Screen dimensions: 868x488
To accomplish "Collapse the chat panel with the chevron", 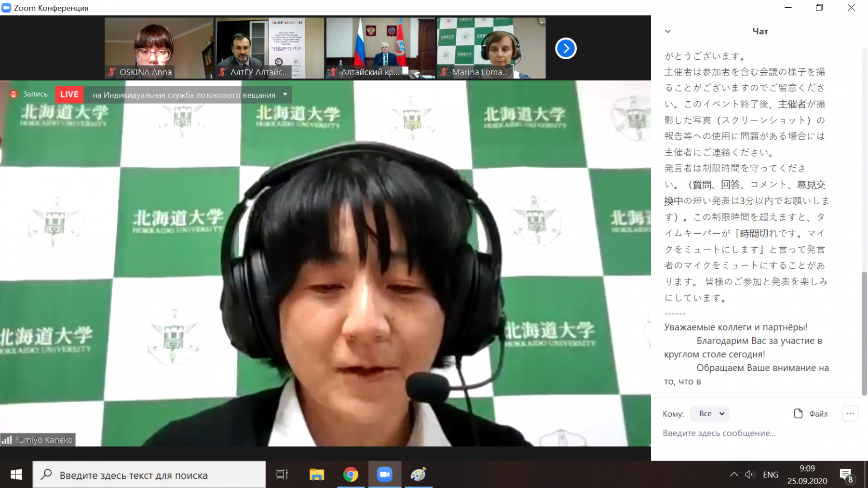I will pos(667,31).
